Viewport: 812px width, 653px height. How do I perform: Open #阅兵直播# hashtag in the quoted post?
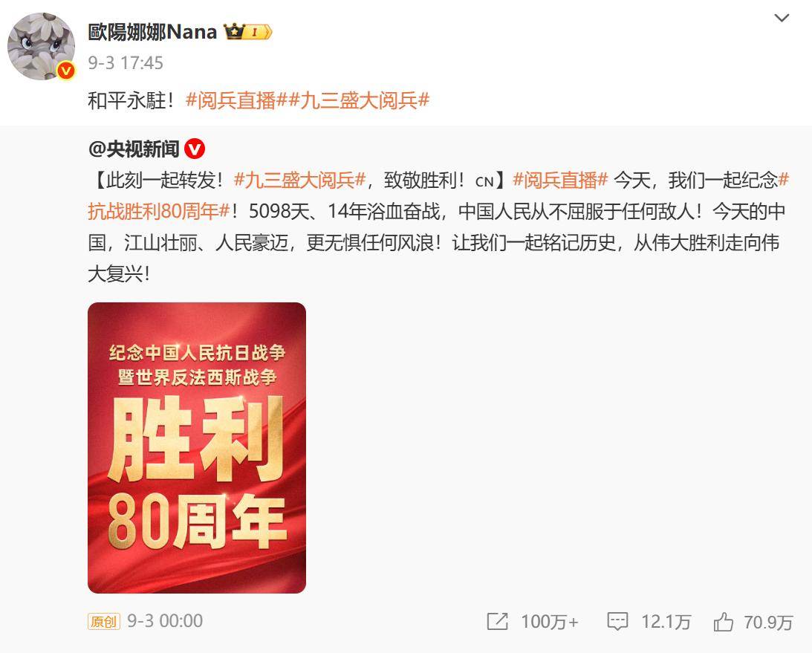(560, 181)
